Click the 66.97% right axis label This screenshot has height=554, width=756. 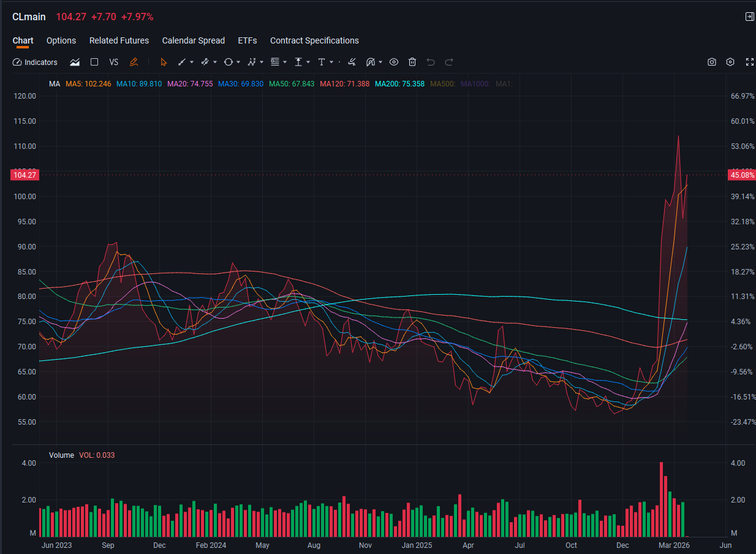coord(743,96)
